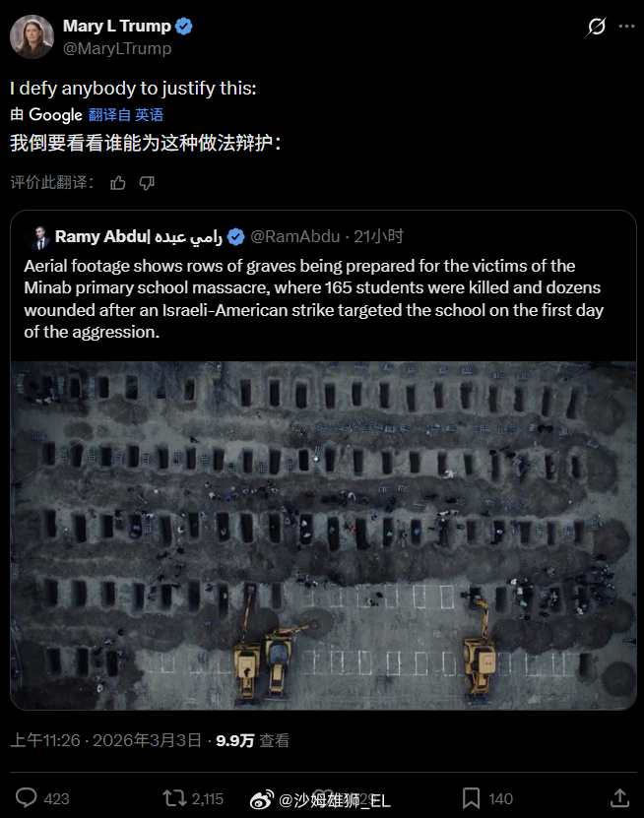Click Mary L Trump's profile avatar
This screenshot has width=644, height=818.
click(32, 36)
